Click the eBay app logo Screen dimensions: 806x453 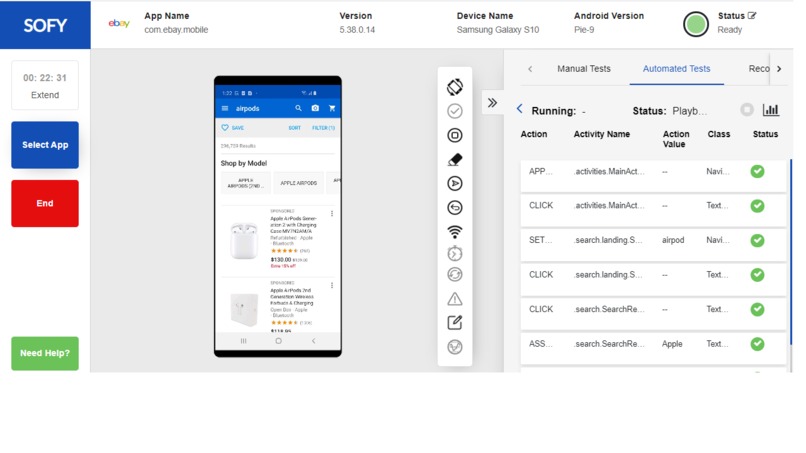[x=119, y=23]
